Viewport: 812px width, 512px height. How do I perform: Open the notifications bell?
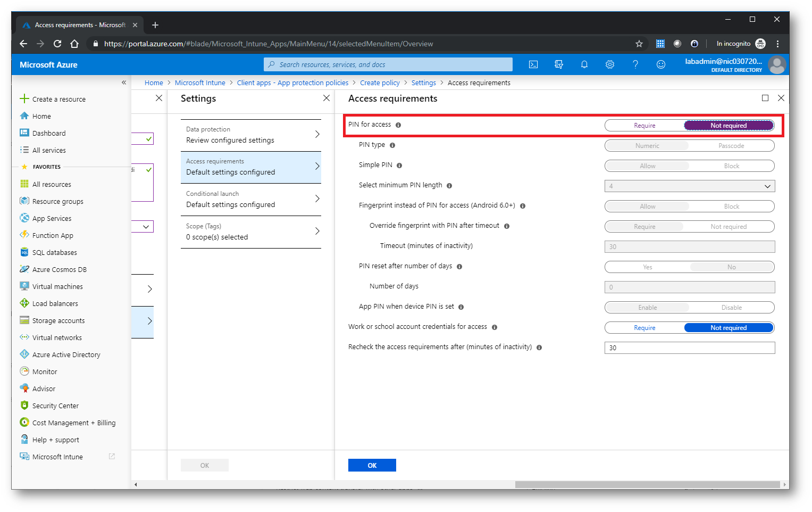(x=584, y=64)
